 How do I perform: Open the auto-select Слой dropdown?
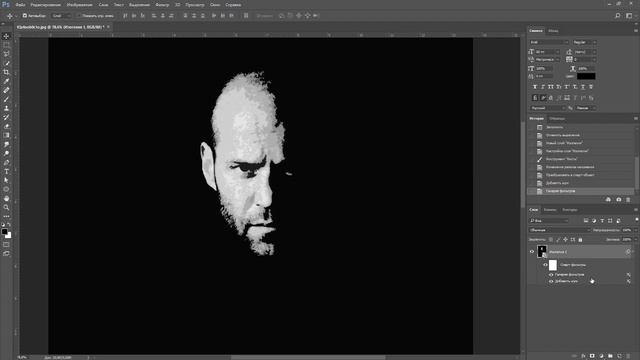(x=61, y=16)
